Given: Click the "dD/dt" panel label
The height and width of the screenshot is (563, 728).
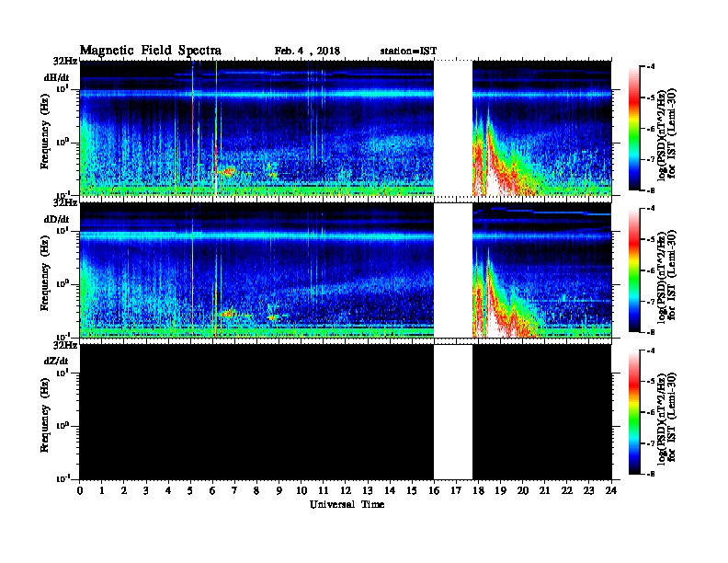Looking at the screenshot, I should pos(57,219).
